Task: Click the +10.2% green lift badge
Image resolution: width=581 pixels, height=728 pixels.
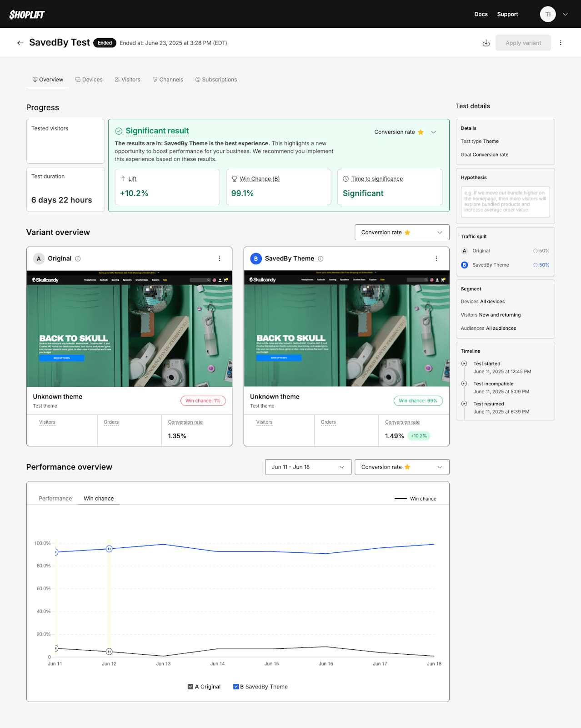Action: (x=419, y=436)
